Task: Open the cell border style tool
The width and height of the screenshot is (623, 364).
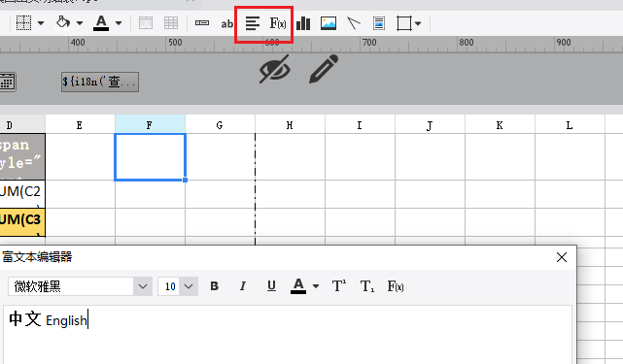Action: point(23,23)
